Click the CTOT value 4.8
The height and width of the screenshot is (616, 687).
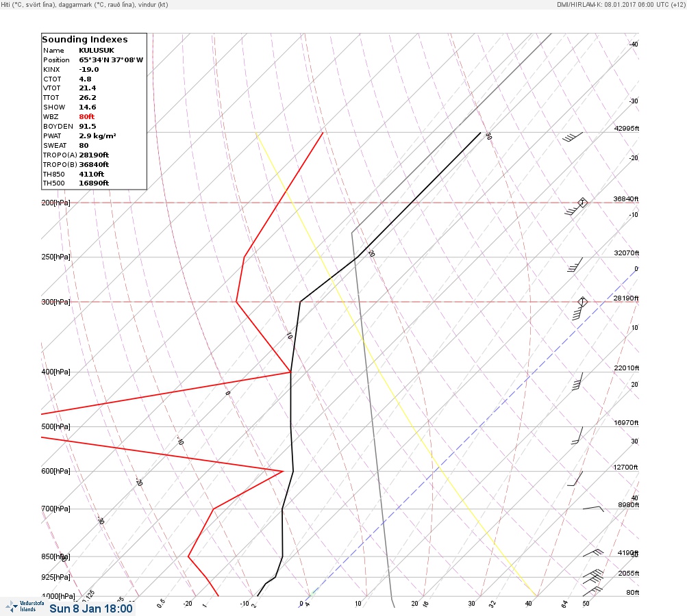(x=85, y=79)
